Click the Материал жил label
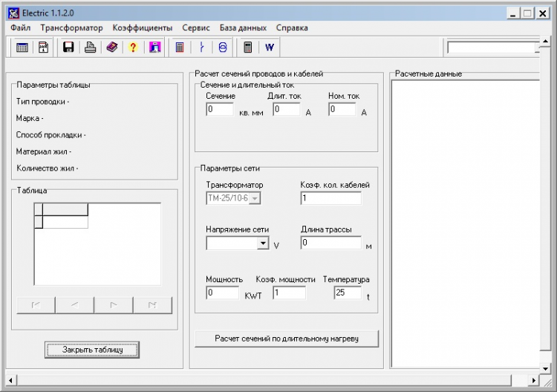The image size is (557, 392). pyautogui.click(x=43, y=151)
